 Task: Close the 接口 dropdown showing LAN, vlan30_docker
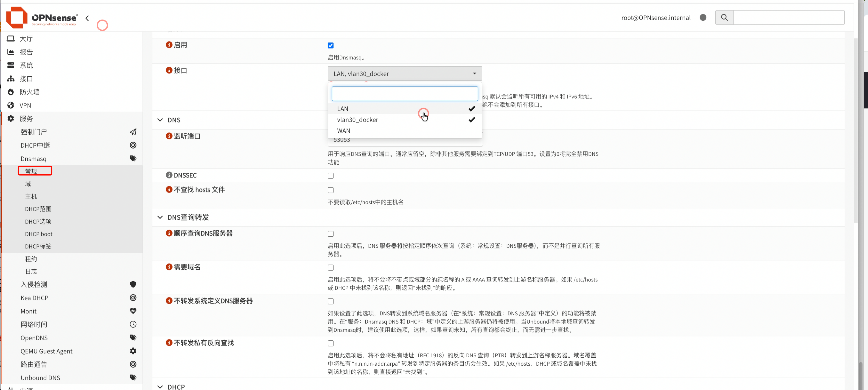(x=405, y=73)
